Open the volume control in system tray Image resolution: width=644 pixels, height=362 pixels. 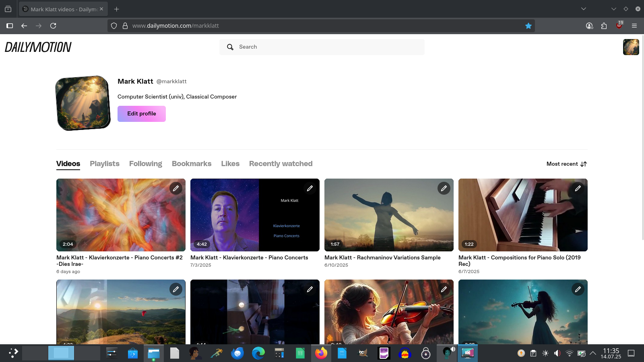pos(557,353)
